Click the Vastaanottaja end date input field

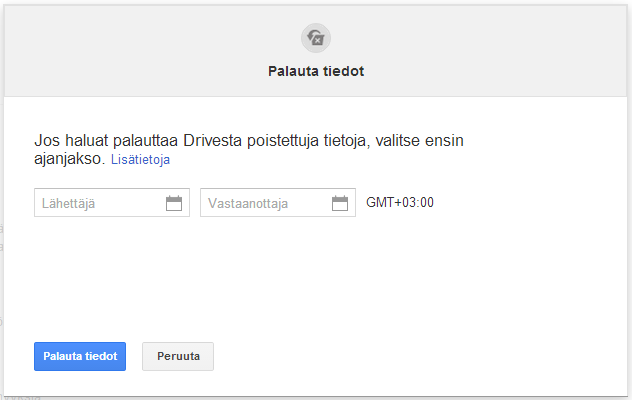click(x=264, y=203)
